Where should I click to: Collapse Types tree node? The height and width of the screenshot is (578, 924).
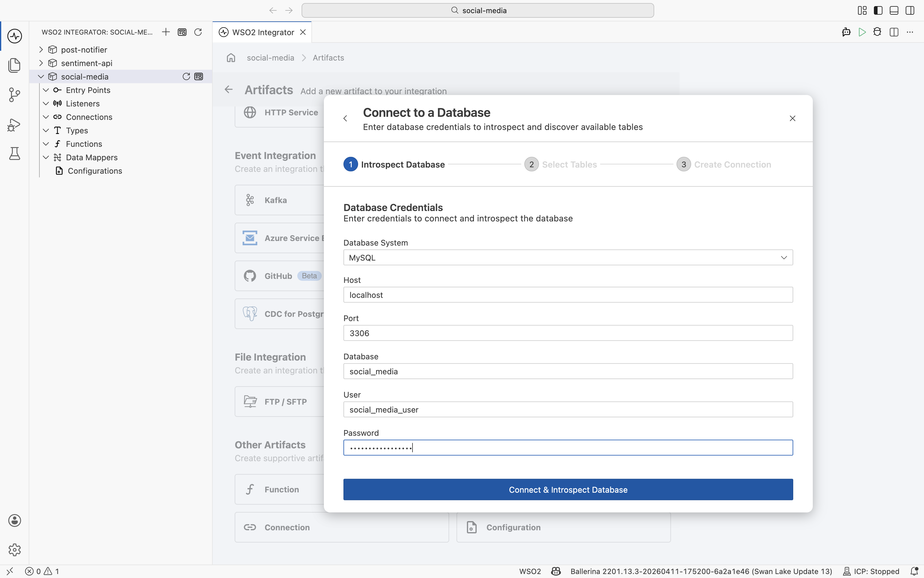coord(46,130)
